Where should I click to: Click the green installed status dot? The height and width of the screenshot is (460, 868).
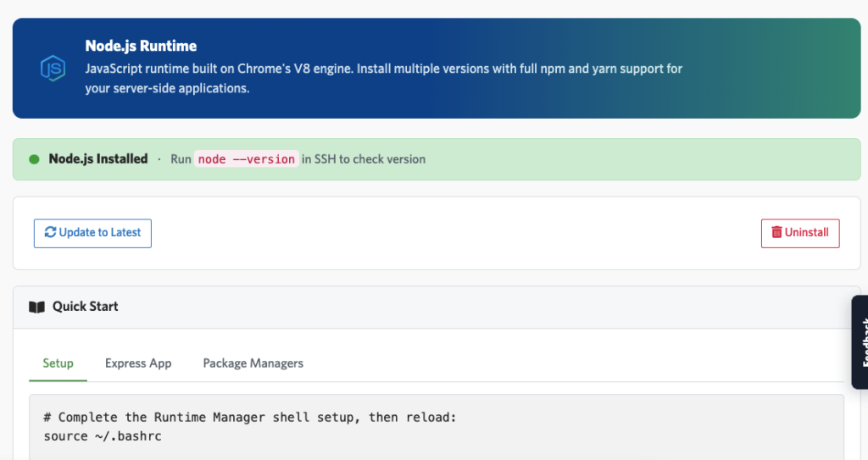point(34,159)
